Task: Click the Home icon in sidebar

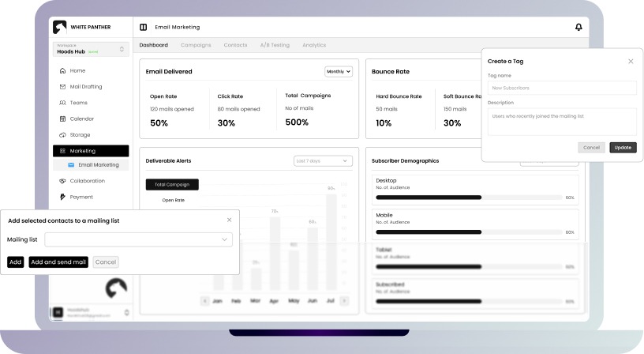Action: pyautogui.click(x=62, y=71)
